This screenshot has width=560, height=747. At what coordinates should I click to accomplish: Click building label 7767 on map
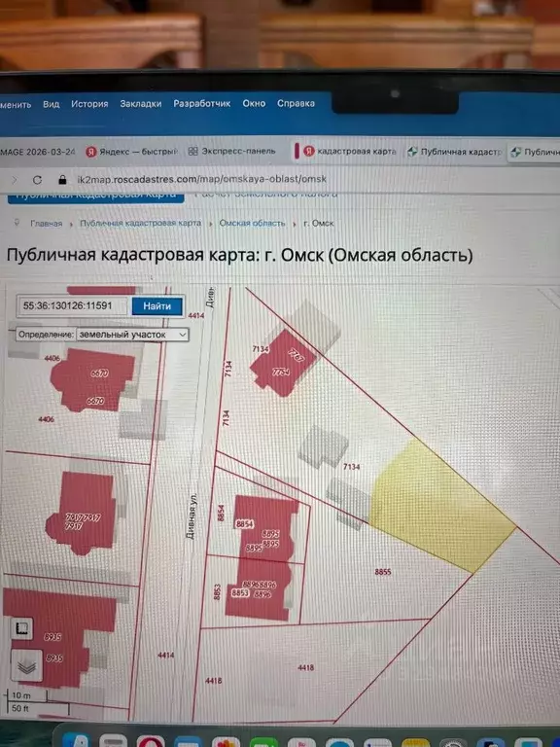296,355
